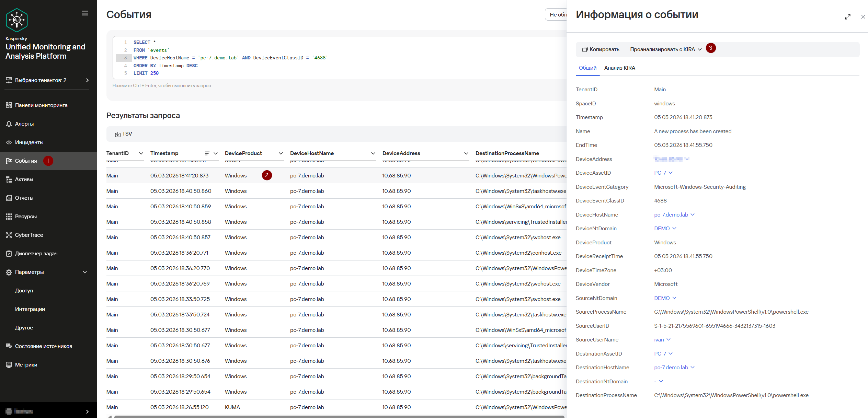Screen dimensions: 868x418
Task: Open Активы section
Action: 24,179
